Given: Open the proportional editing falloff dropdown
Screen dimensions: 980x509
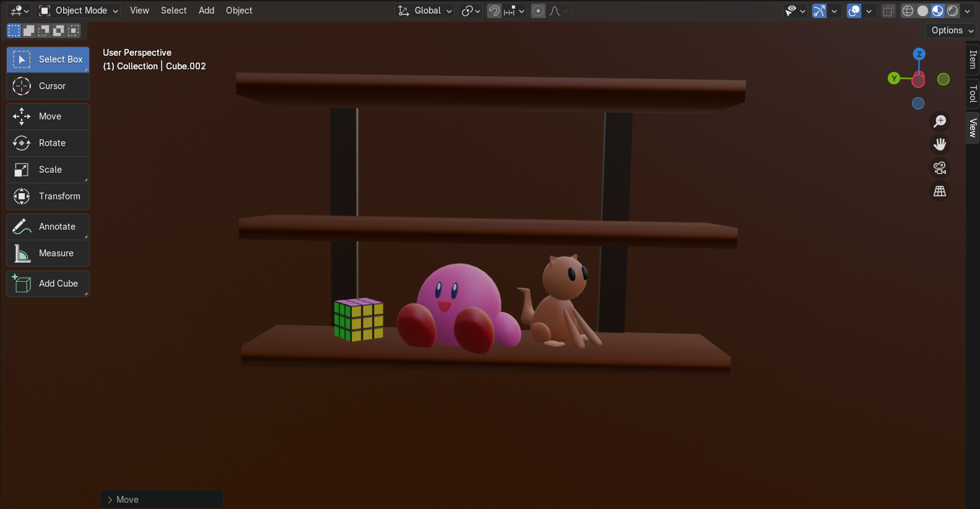Looking at the screenshot, I should pos(558,11).
